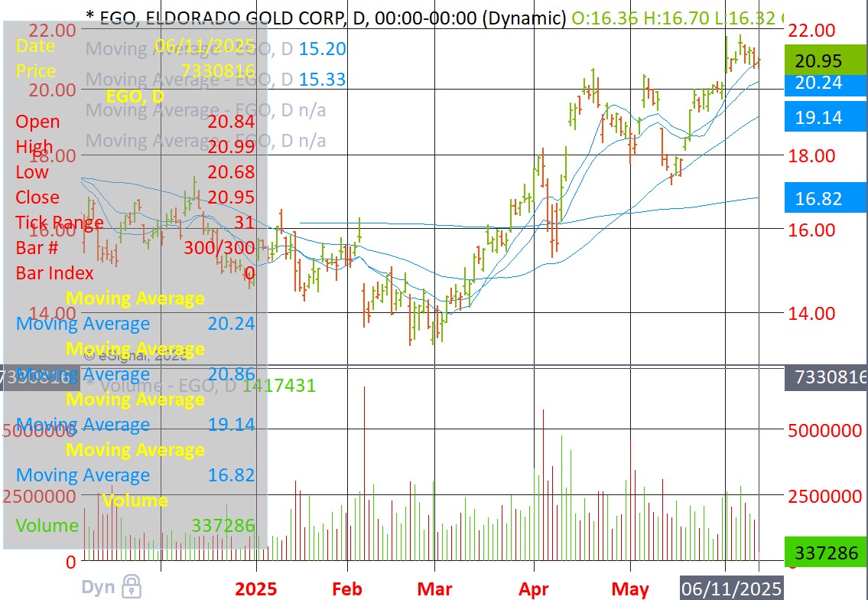This screenshot has height=600, width=868.
Task: Click the Tick Range row in data window
Action: [135, 222]
